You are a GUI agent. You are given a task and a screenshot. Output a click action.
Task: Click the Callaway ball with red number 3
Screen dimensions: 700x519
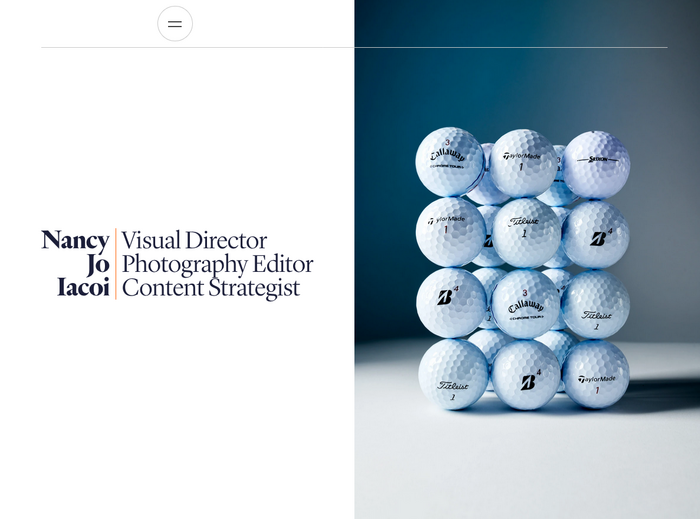tap(525, 304)
